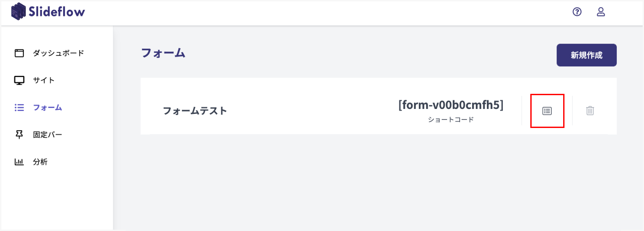Navigate to 固定バー section

click(x=47, y=135)
